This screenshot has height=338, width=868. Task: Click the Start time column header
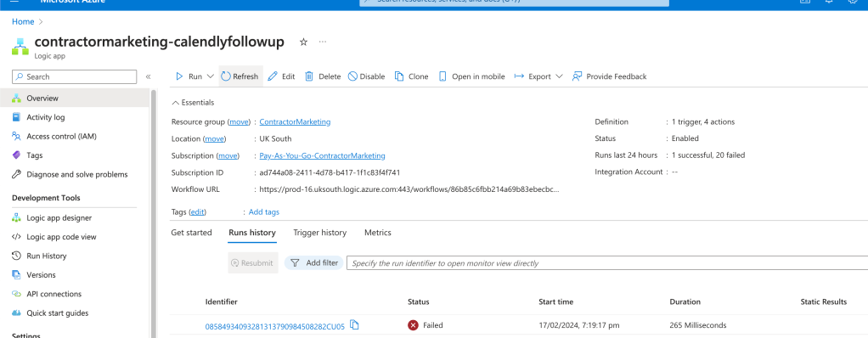coord(555,302)
